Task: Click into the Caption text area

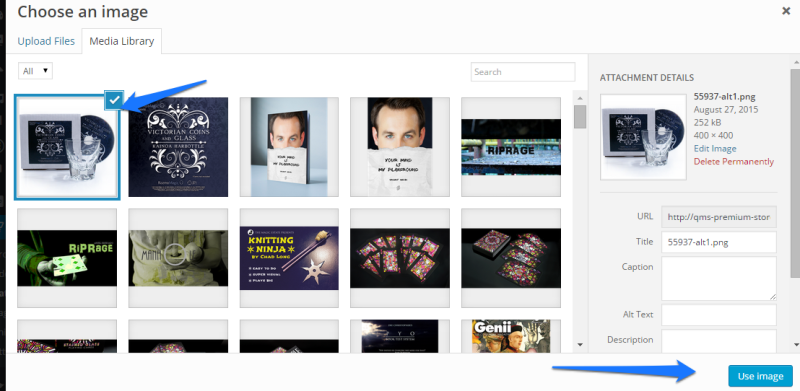Action: 719,278
